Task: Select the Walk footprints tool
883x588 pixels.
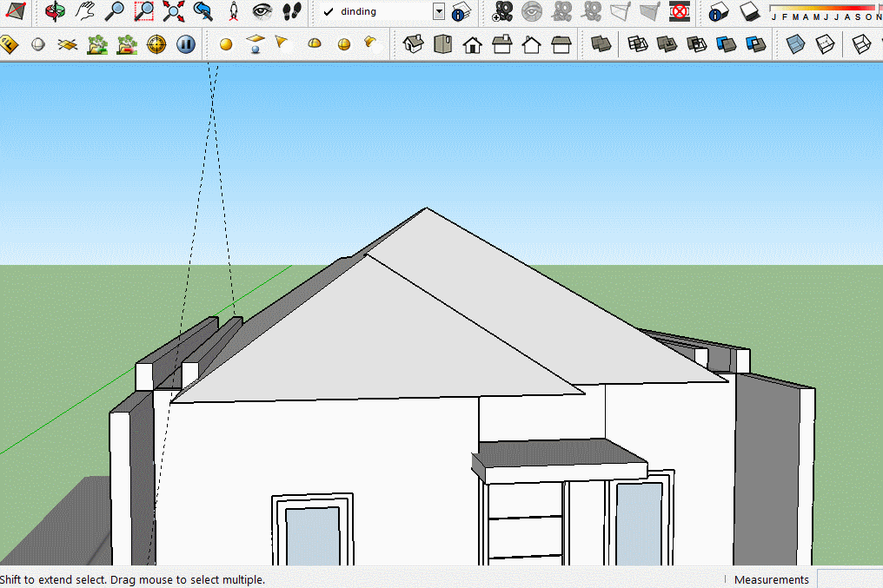Action: click(x=292, y=11)
